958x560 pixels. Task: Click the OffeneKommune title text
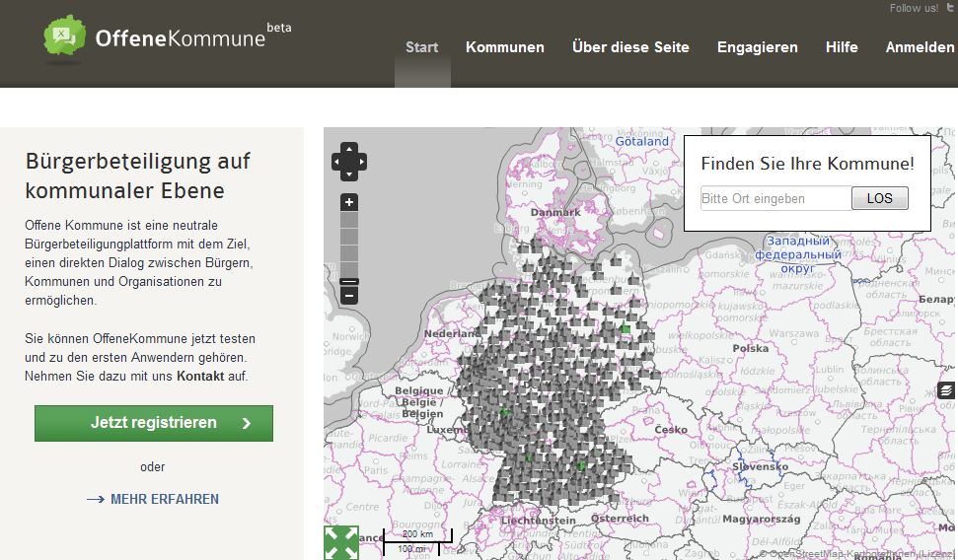coord(181,38)
